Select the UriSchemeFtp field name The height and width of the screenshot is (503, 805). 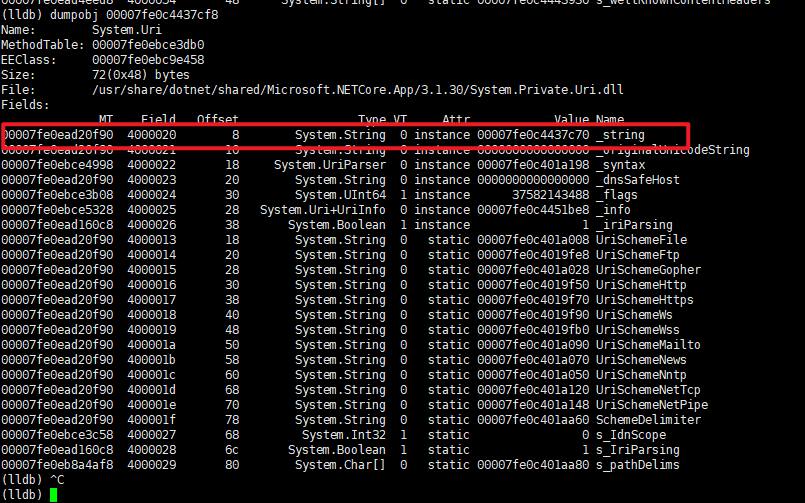pos(637,255)
